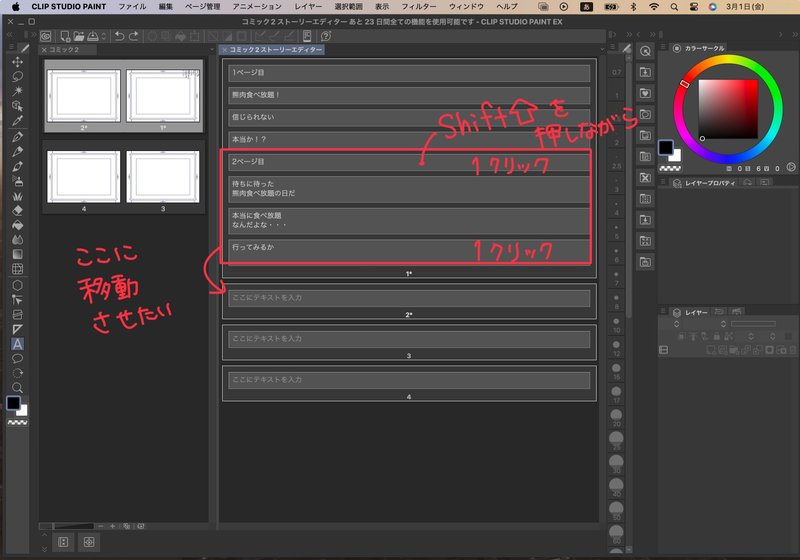Open Layer Property panel hamburger menu
The height and width of the screenshot is (560, 800).
point(663,182)
